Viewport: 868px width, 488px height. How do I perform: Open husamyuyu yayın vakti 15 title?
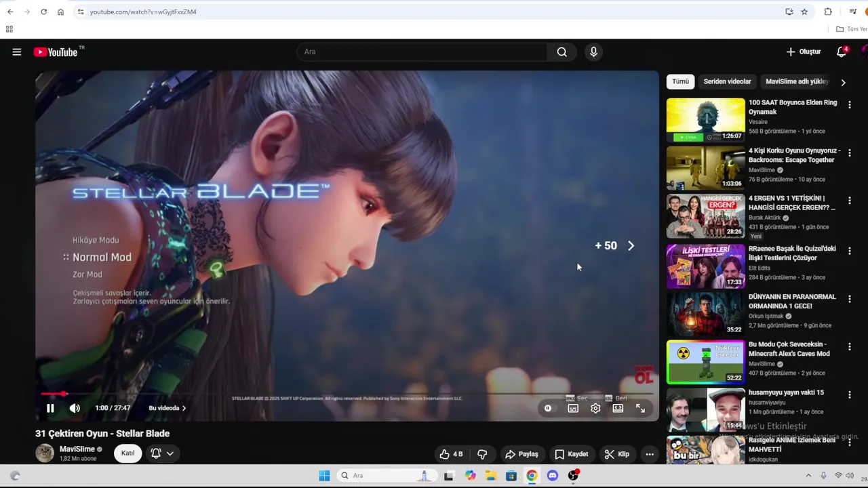[787, 392]
